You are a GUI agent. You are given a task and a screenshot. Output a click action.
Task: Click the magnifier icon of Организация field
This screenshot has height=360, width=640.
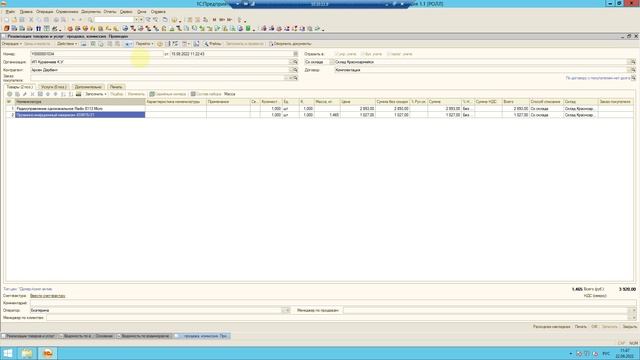[x=296, y=62]
